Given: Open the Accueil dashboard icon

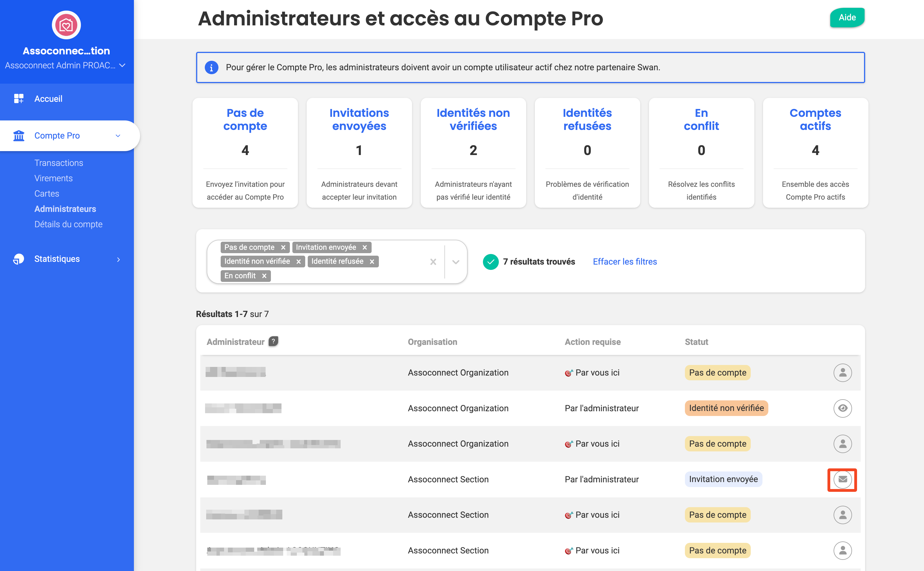Looking at the screenshot, I should pyautogui.click(x=18, y=99).
